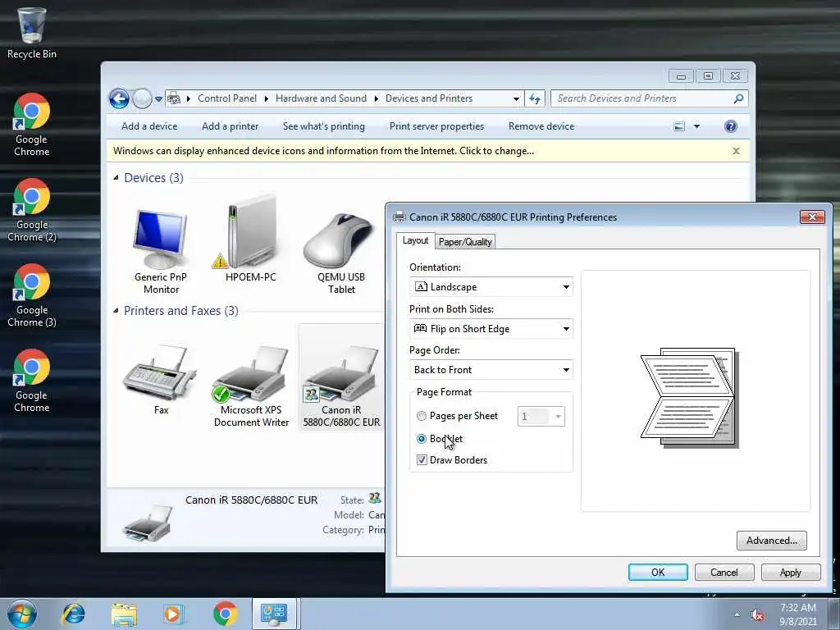Click Add a device in the toolbar
This screenshot has width=840, height=630.
tap(149, 126)
